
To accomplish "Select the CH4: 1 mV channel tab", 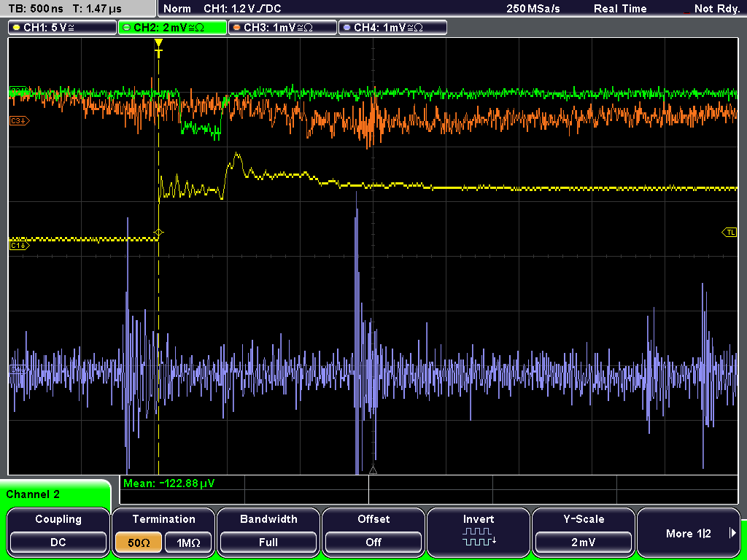I will [392, 27].
